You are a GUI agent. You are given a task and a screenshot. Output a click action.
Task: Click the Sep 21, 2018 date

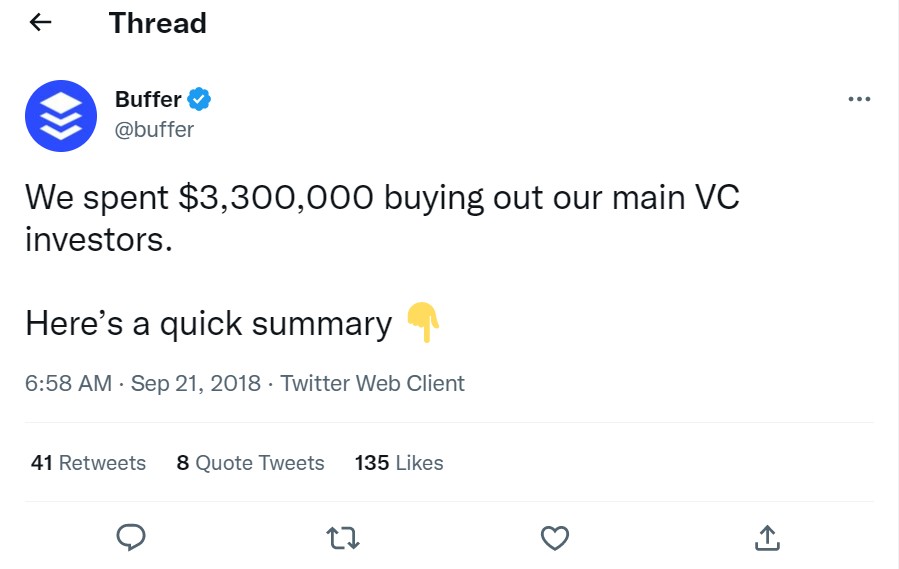(x=196, y=383)
